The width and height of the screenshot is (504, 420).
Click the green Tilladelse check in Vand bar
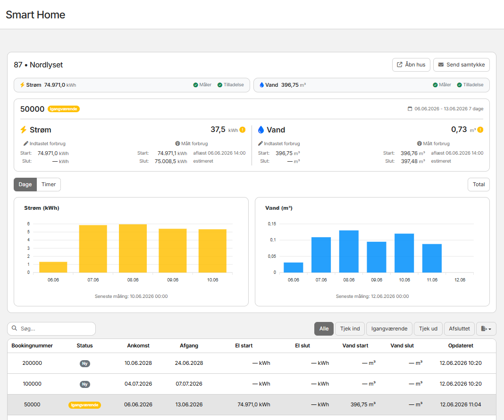[459, 85]
